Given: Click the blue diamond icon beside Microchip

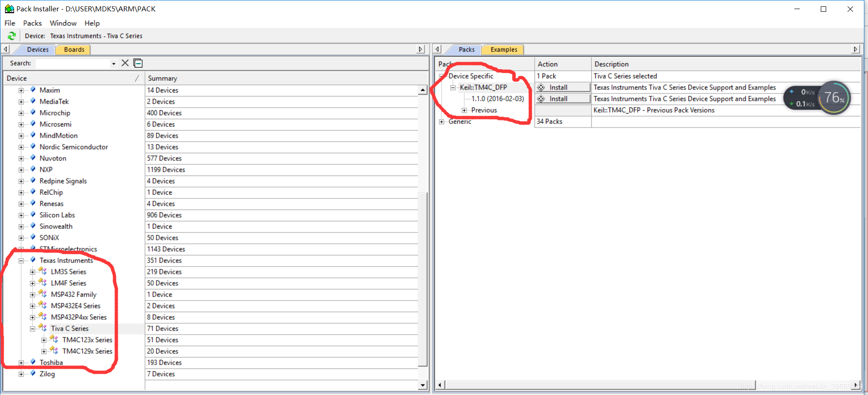Looking at the screenshot, I should coord(33,113).
